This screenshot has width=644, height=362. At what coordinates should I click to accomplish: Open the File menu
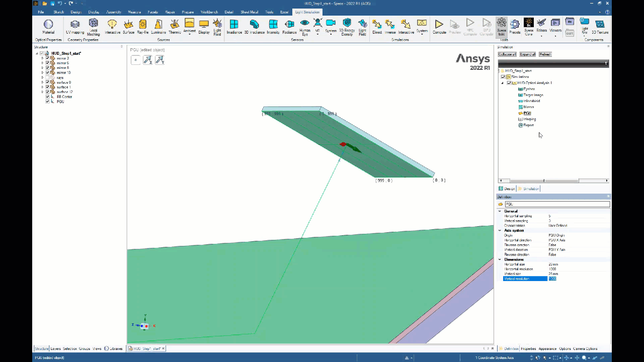click(x=41, y=12)
